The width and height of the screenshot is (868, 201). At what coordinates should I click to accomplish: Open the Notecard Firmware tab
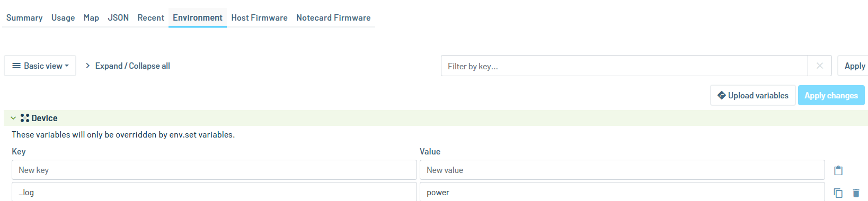[333, 18]
